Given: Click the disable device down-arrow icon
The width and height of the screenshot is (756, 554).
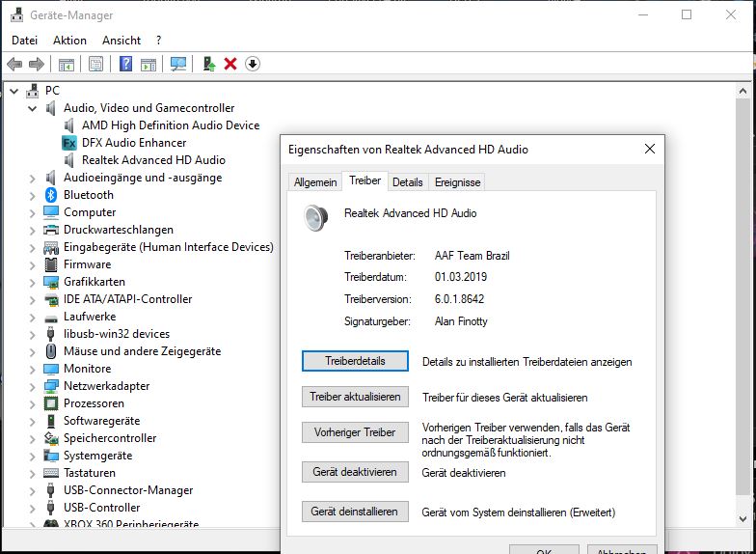Looking at the screenshot, I should click(253, 64).
